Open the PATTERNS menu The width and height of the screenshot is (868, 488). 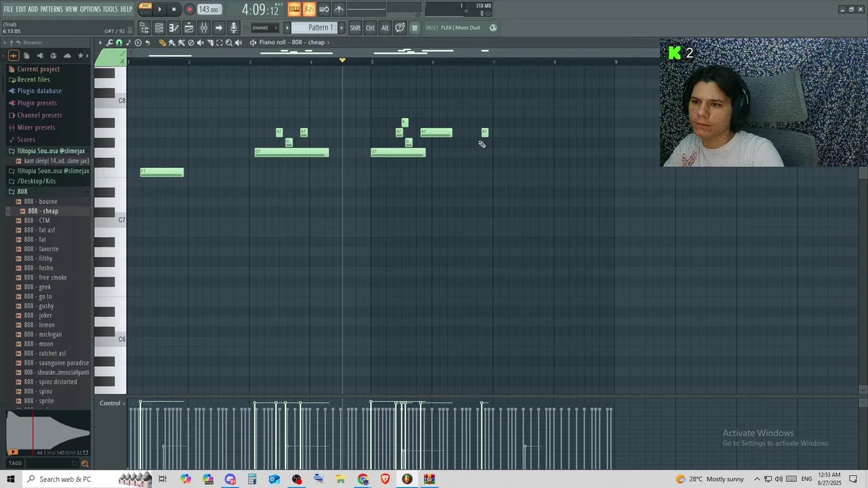pos(52,9)
